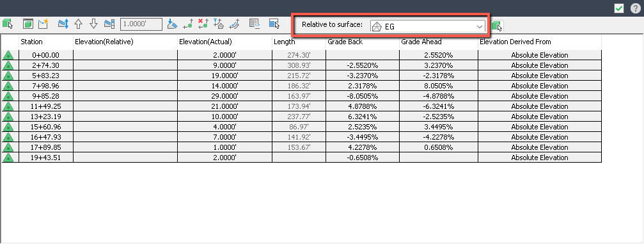Viewport: 644px width, 244px height.
Task: Click Unselect All Rows icon
Action: 274,24
